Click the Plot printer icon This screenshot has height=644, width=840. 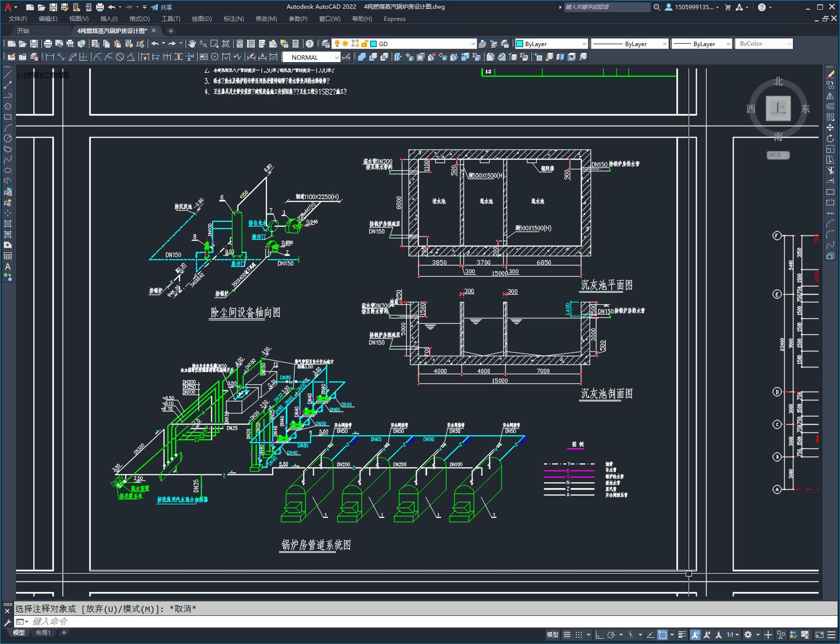point(48,44)
